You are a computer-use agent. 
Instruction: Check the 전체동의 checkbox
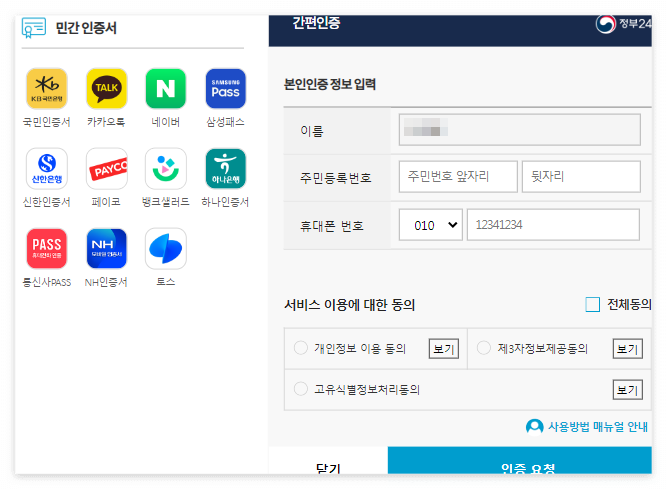pos(592,304)
